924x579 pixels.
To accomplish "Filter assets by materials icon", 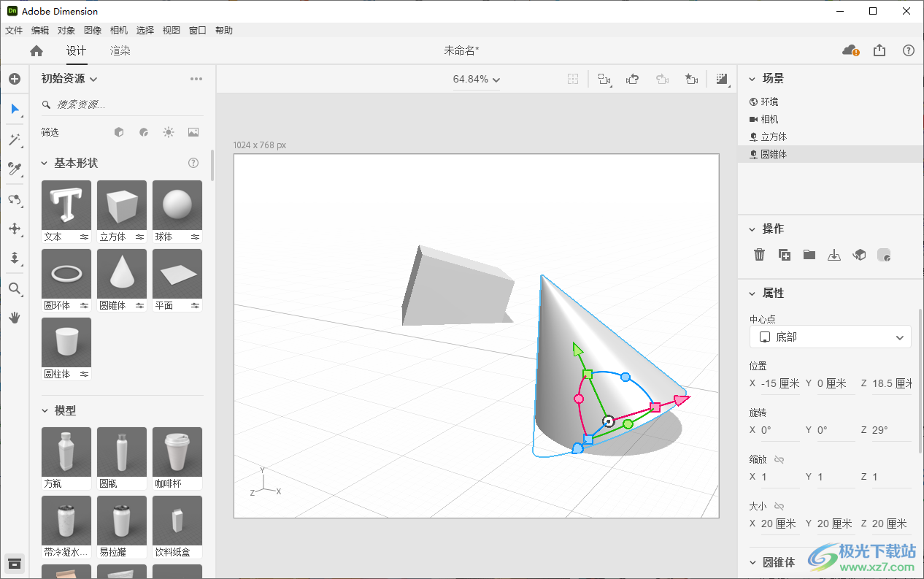I will click(144, 132).
